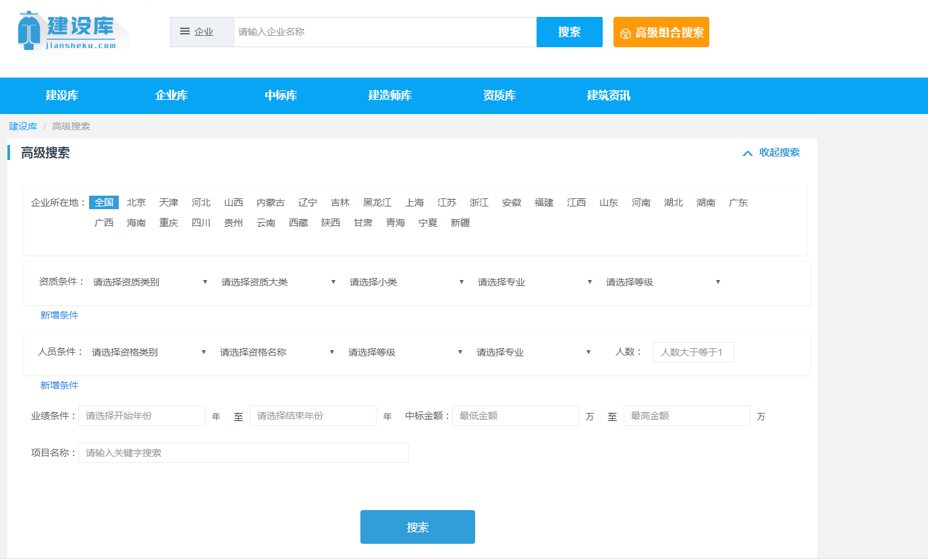The height and width of the screenshot is (560, 928).
Task: Click the 人数 input field
Action: point(694,352)
